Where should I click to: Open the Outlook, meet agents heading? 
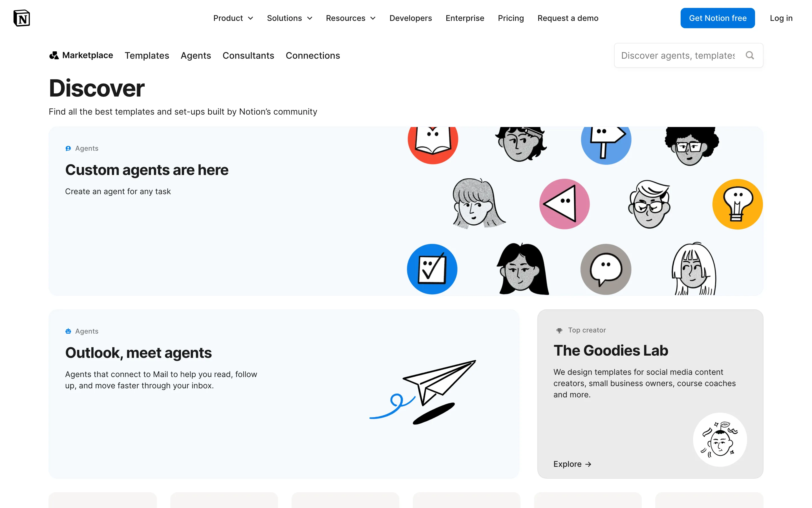[x=138, y=352]
